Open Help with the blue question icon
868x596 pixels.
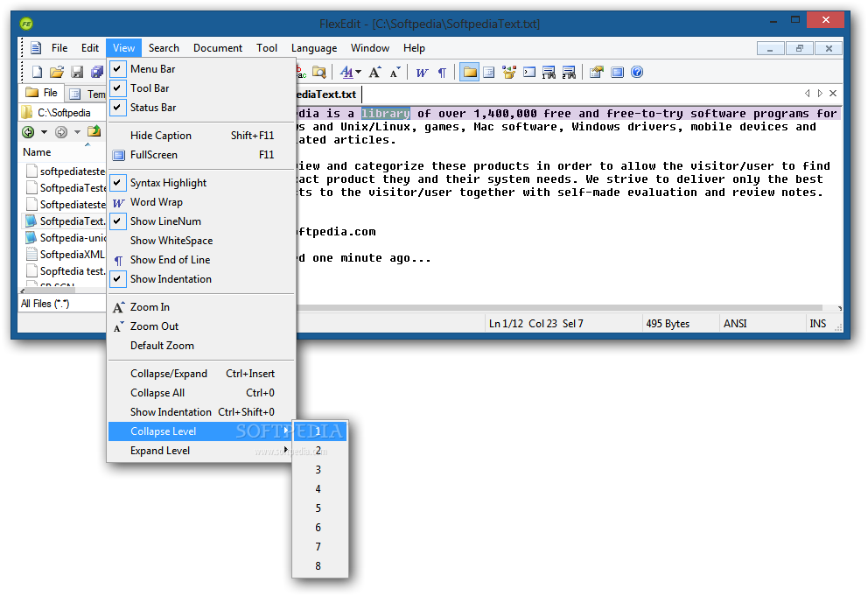[x=637, y=72]
